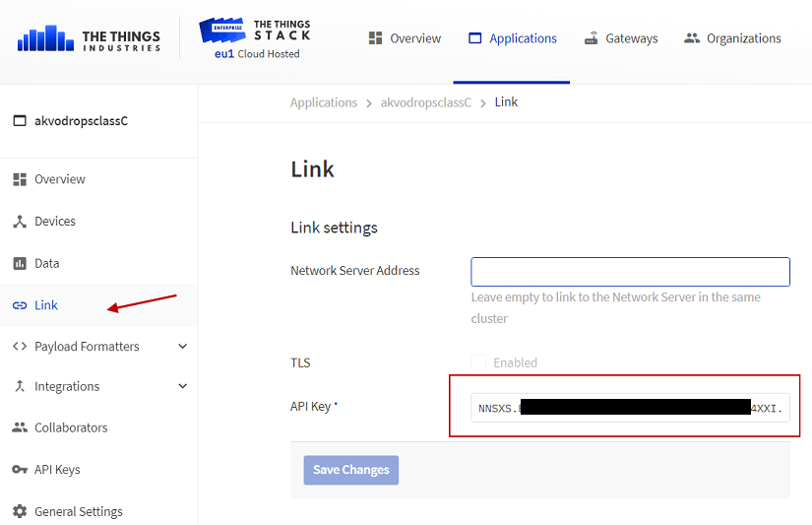The height and width of the screenshot is (525, 812).
Task: Click the Applications window icon in top navigation
Action: (x=474, y=38)
